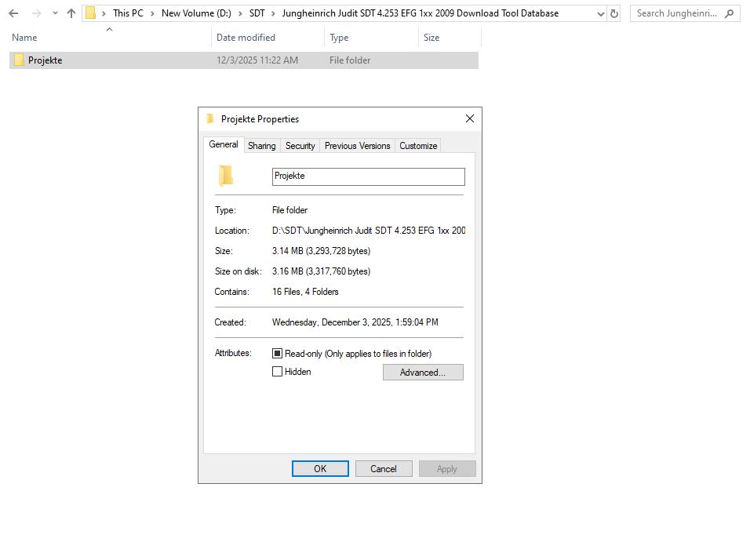Screen dimensions: 750x560
Task: Open the recent locations dropdown arrow
Action: (55, 13)
